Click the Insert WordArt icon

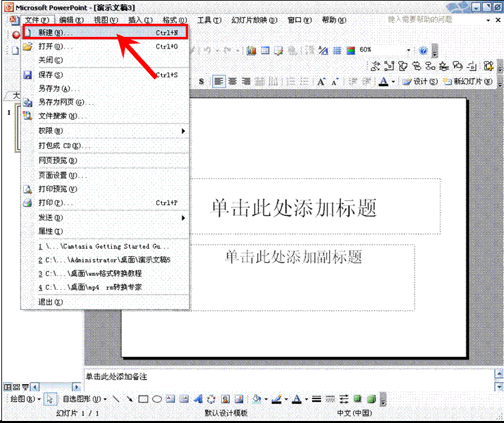pyautogui.click(x=198, y=399)
